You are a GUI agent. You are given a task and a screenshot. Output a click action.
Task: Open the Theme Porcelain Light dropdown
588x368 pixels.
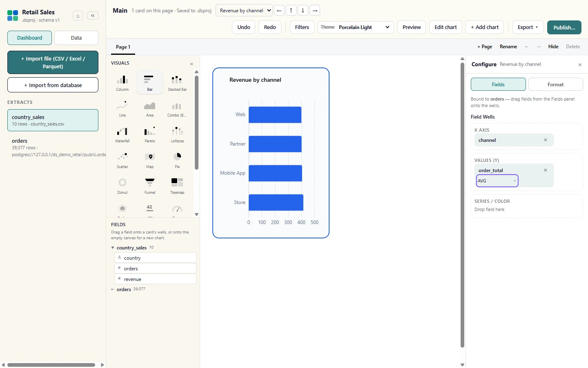(x=356, y=27)
